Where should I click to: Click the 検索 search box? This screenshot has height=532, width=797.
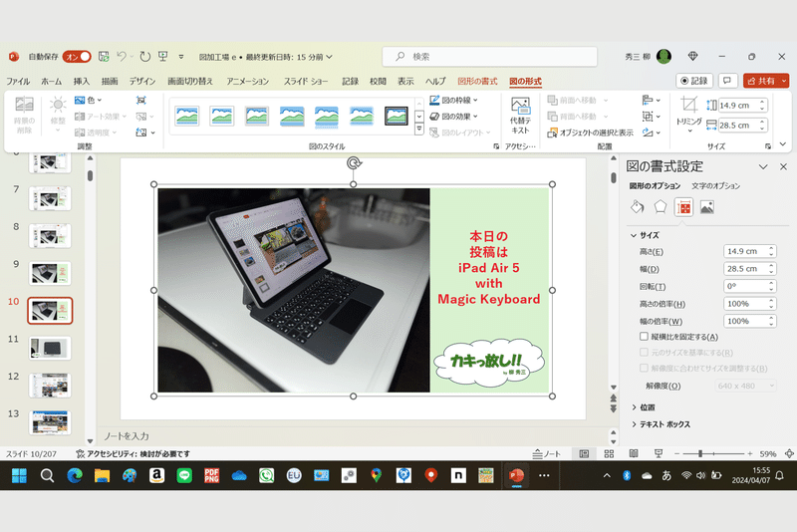click(489, 57)
